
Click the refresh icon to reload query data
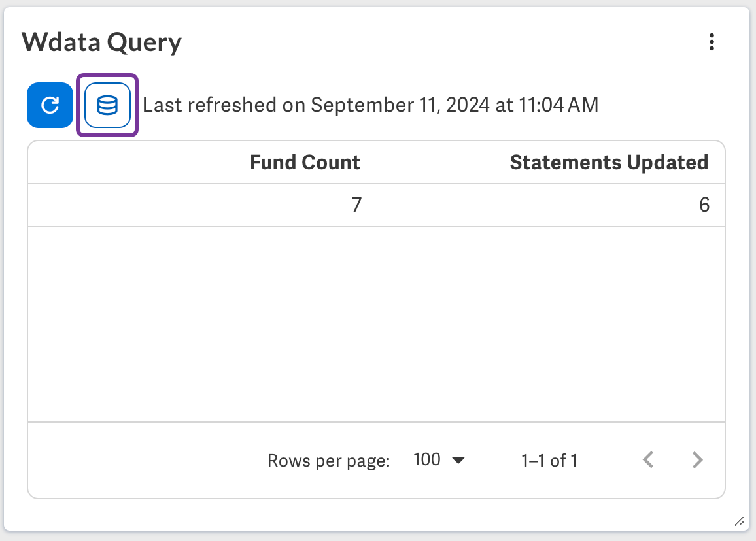pos(50,105)
